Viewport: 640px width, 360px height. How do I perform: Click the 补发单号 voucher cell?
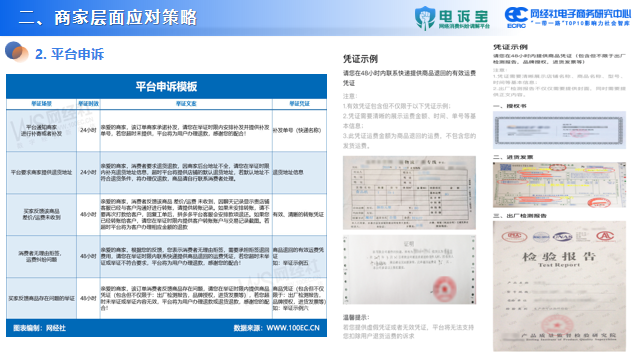pyautogui.click(x=297, y=130)
